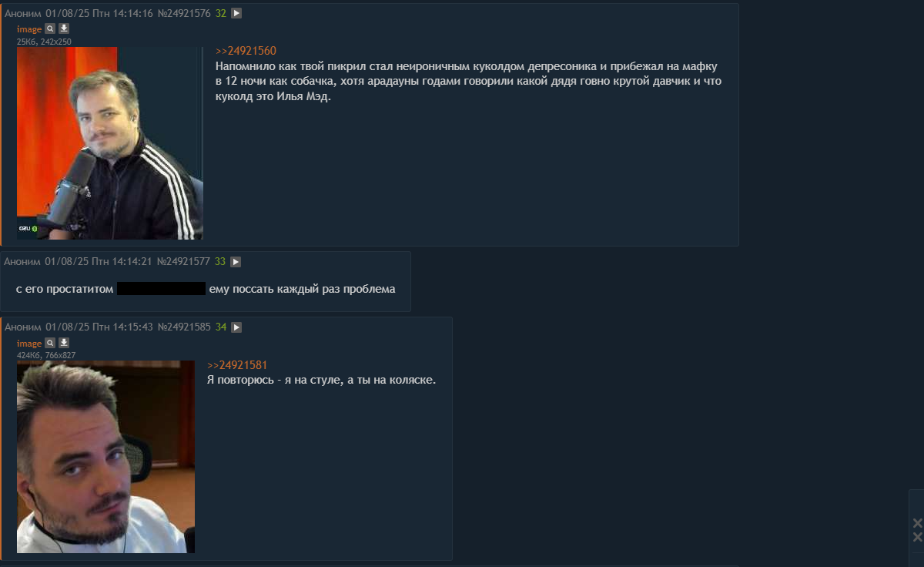Click post number №24921577 to reply

click(183, 262)
